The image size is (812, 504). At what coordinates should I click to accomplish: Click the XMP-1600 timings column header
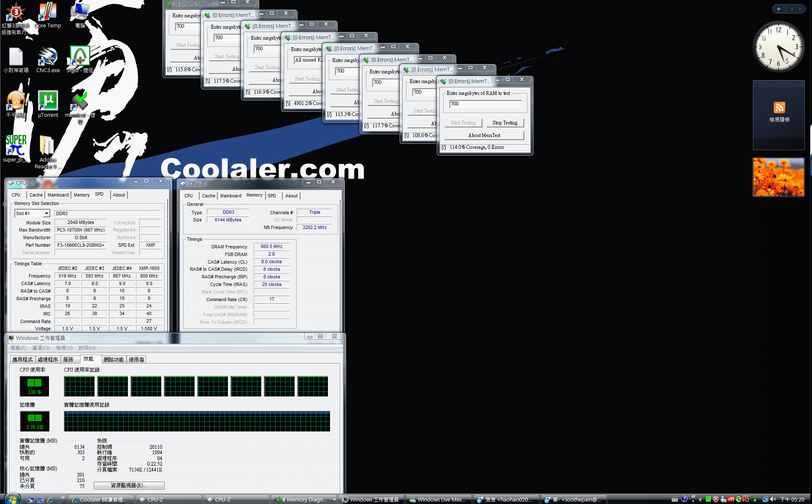[x=149, y=268]
